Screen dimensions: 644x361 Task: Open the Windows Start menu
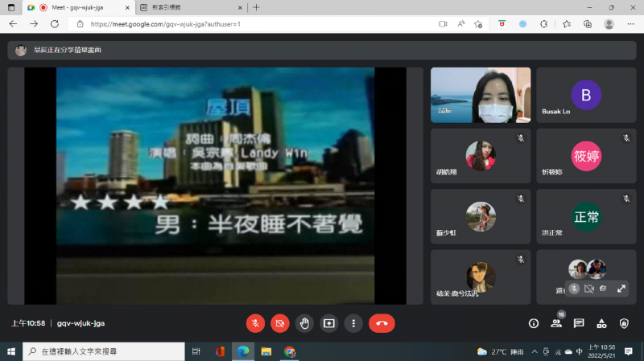click(x=11, y=351)
